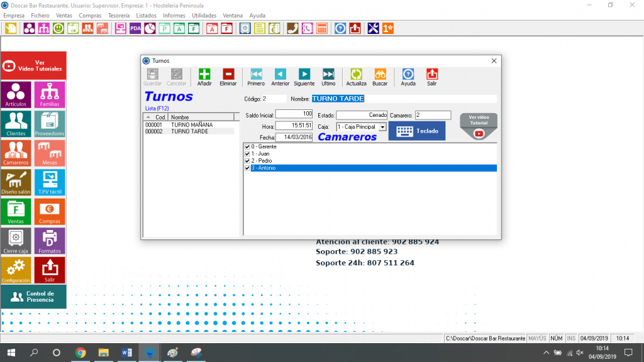
Task: Click Ver Video Tutoriales button
Action: tap(34, 65)
